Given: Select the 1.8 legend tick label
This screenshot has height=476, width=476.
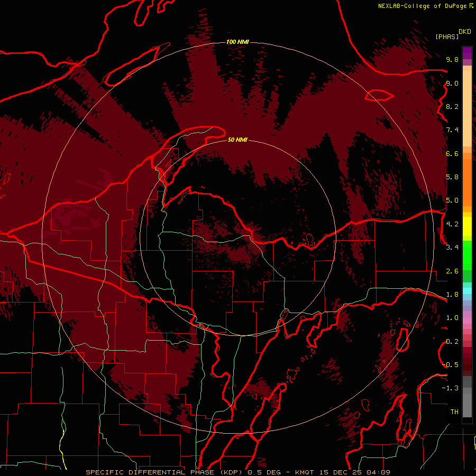Looking at the screenshot, I should 452,295.
